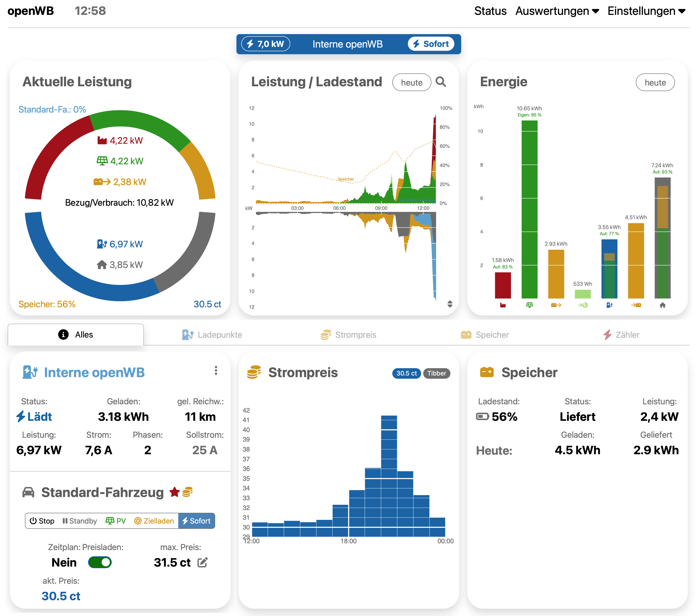Click the heute selector in Energie panel

[655, 83]
